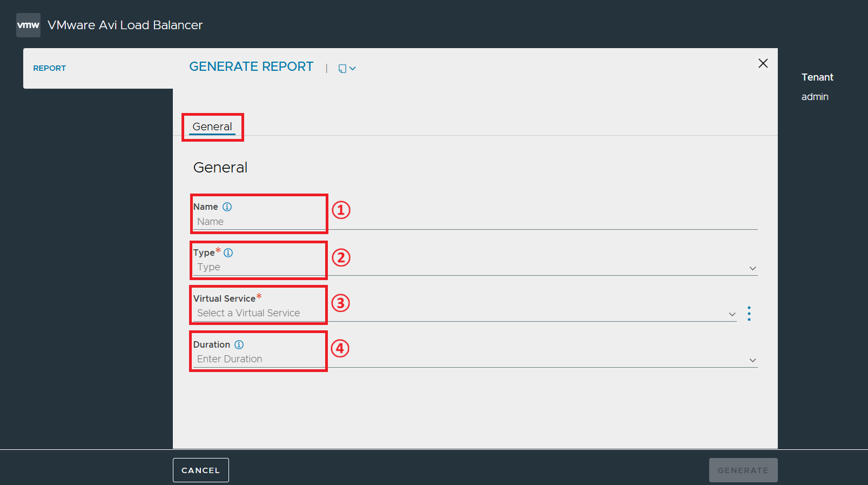Switch to the General tab
This screenshot has width=868, height=485.
(212, 127)
